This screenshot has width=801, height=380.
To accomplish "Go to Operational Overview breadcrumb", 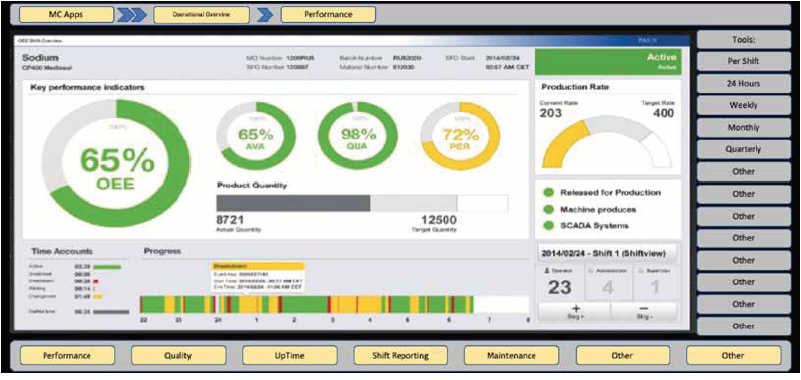I will (201, 14).
